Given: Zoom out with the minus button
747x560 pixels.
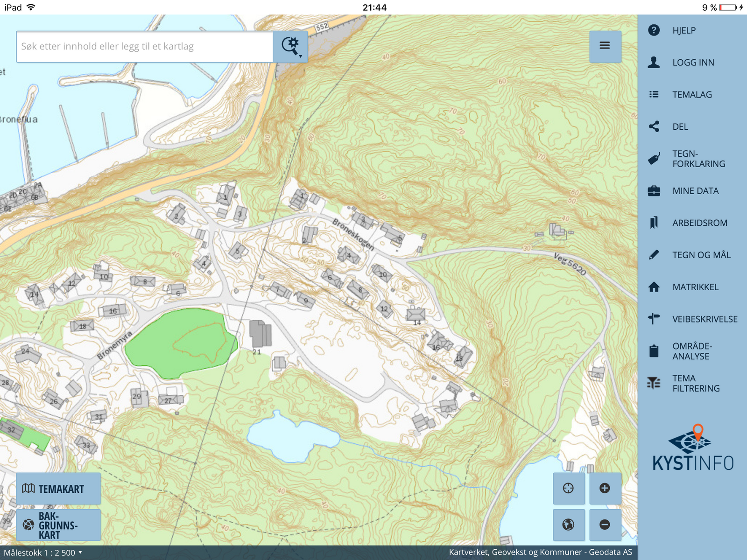Looking at the screenshot, I should click(605, 525).
